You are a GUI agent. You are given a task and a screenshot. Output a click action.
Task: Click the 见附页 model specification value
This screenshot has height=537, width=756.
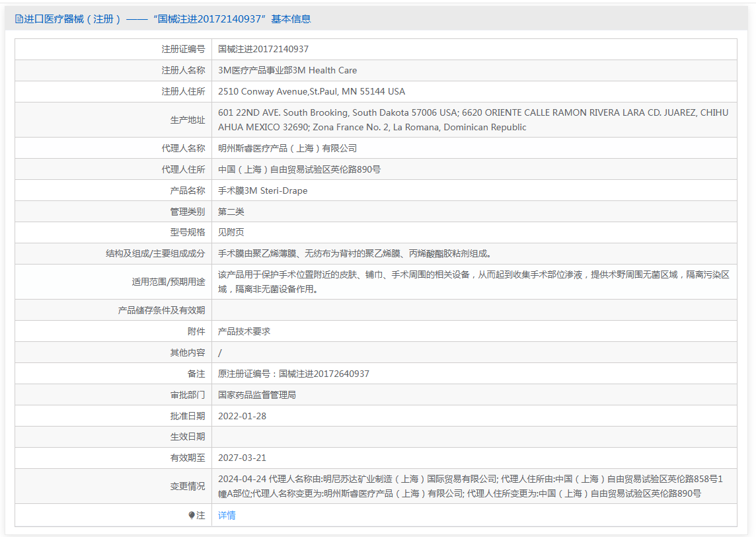(231, 232)
